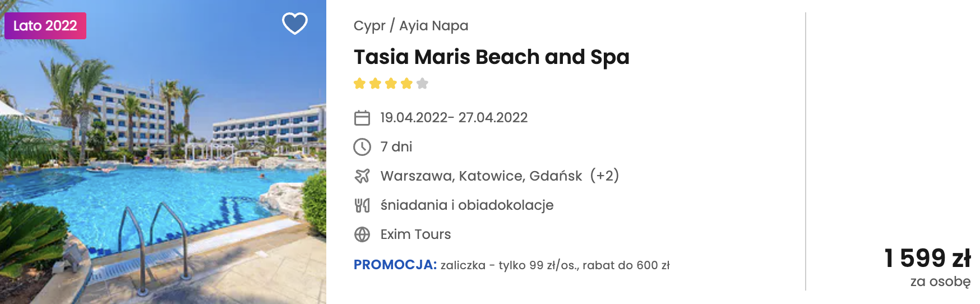Click the Warszawa, Katowice, Gdańsk departure text

pos(481,176)
